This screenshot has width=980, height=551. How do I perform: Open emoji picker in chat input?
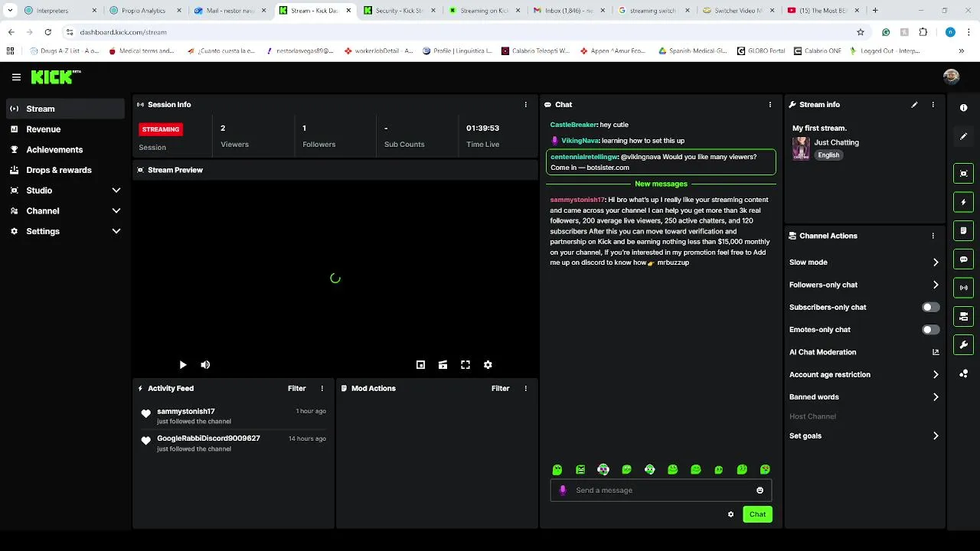[x=759, y=491]
